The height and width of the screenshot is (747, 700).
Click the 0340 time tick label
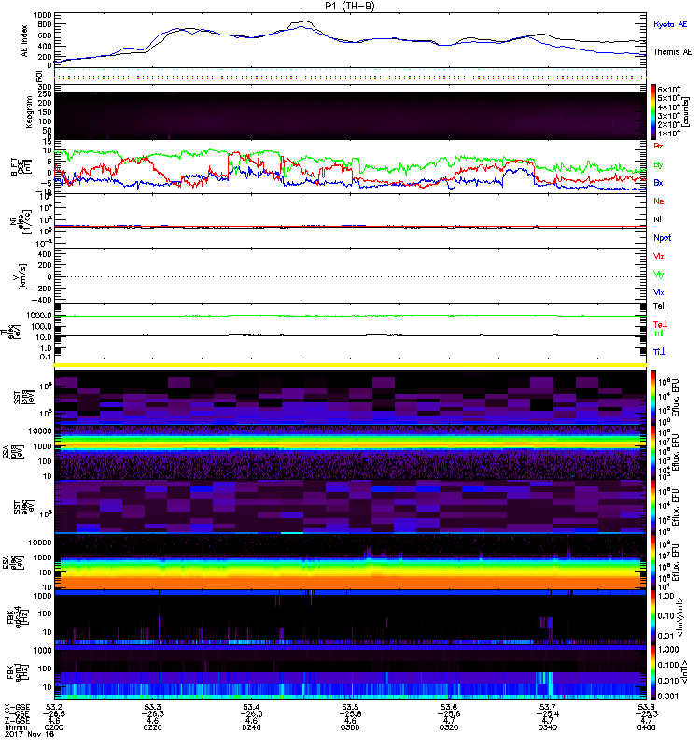click(x=548, y=727)
